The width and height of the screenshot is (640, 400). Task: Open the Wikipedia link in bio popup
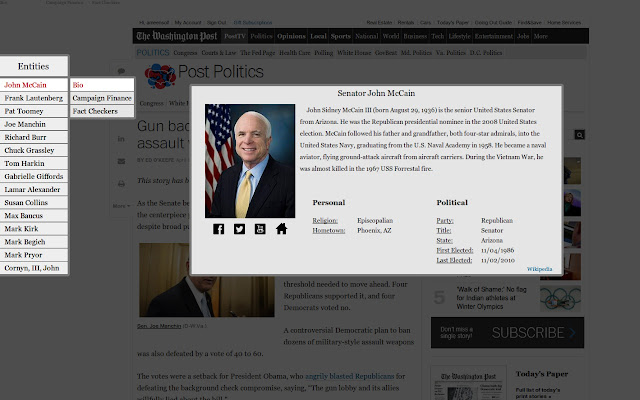click(539, 269)
